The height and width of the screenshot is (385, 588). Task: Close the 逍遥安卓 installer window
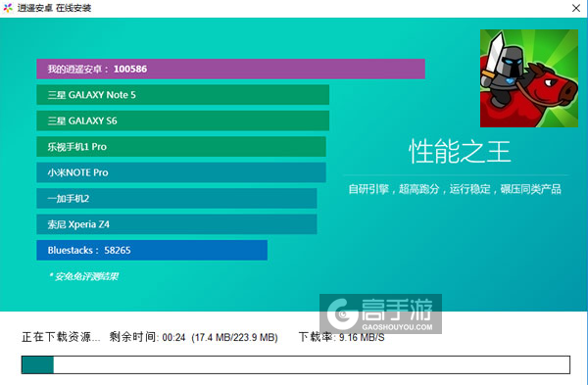click(x=576, y=8)
